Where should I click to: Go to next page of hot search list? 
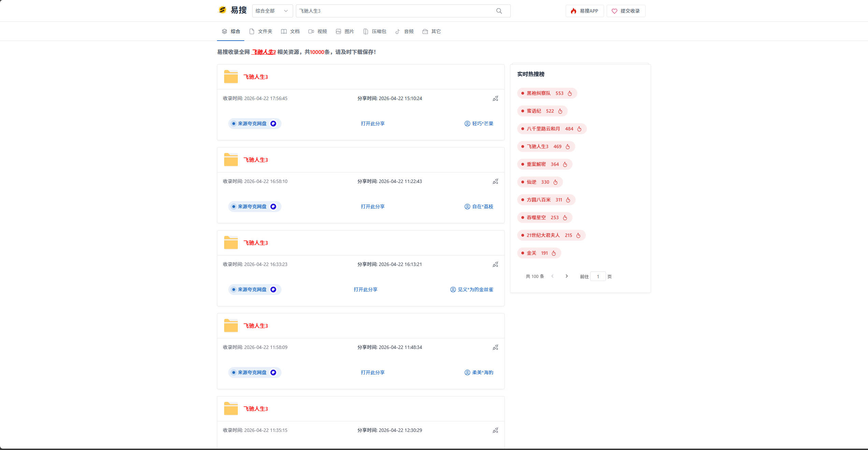point(567,276)
